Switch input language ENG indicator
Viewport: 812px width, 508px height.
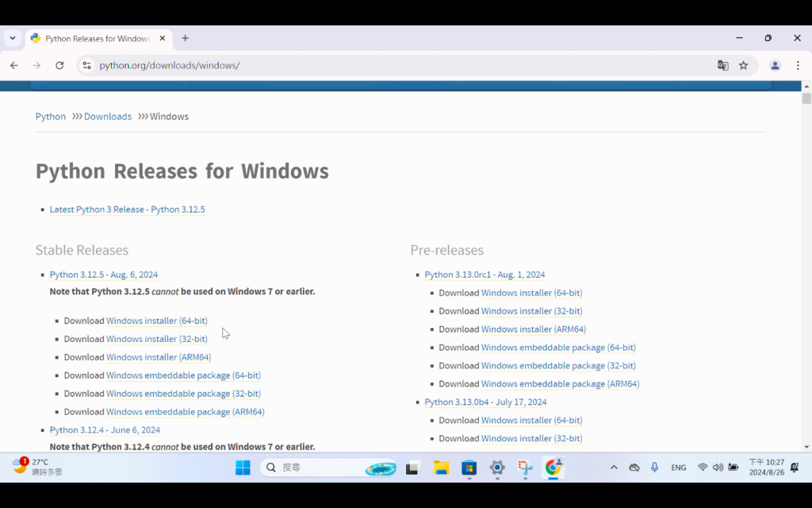tap(679, 468)
